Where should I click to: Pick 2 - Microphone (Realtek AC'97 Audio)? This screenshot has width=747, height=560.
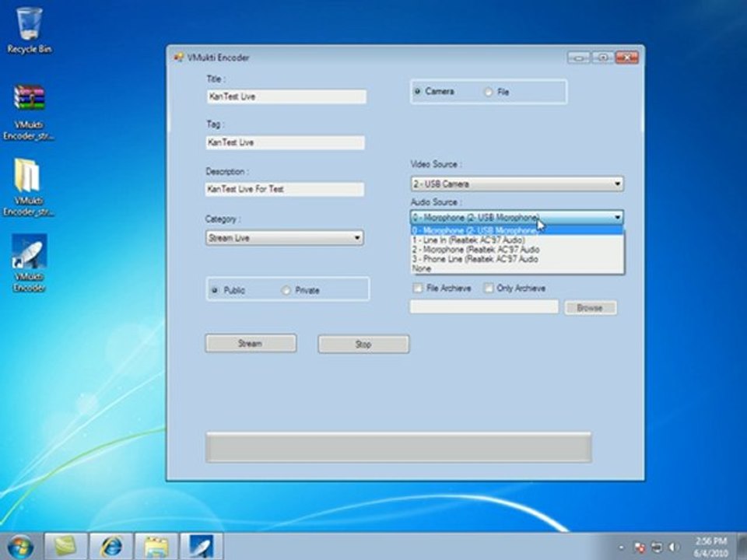[x=517, y=250]
